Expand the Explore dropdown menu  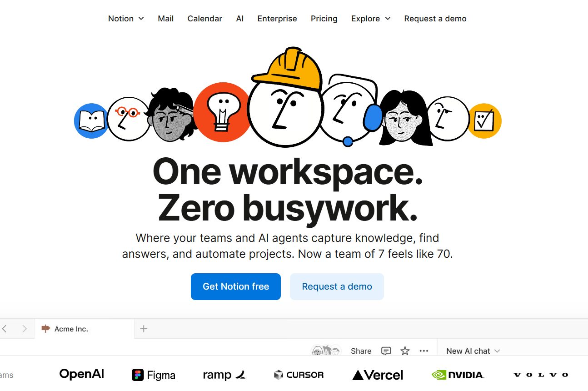coord(370,19)
